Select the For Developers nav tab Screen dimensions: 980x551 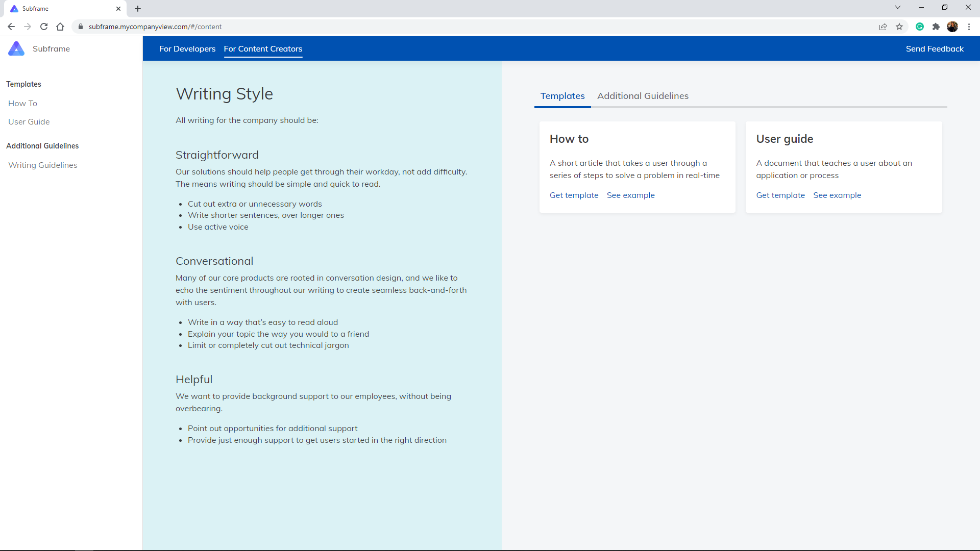[x=187, y=49]
